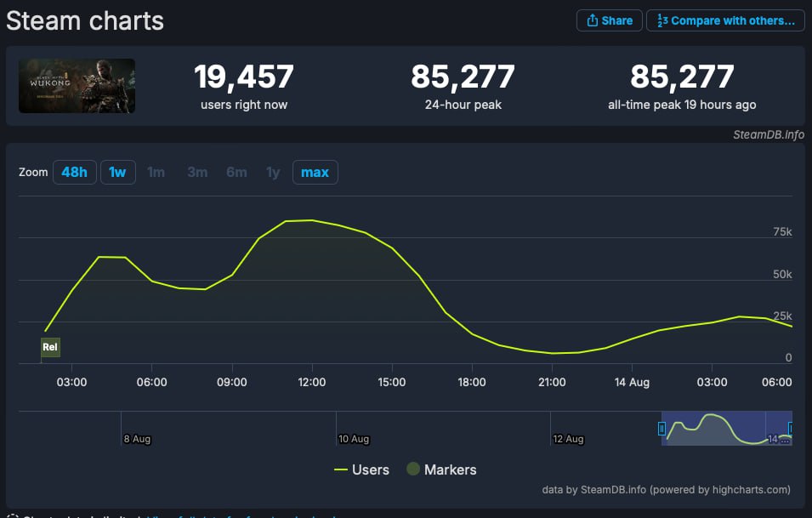Toggle the Users series in legend

pos(361,470)
